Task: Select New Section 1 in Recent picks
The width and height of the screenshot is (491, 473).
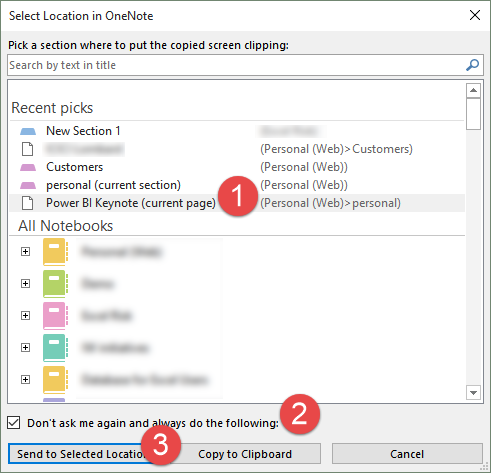Action: tap(237, 131)
